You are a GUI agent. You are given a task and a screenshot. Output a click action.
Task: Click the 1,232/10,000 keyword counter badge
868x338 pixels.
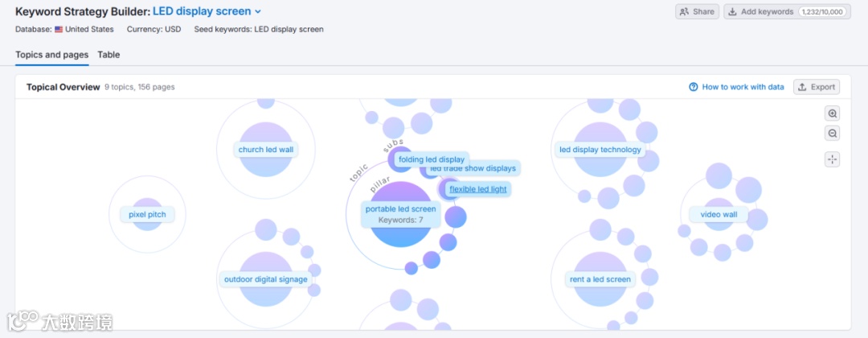point(823,11)
